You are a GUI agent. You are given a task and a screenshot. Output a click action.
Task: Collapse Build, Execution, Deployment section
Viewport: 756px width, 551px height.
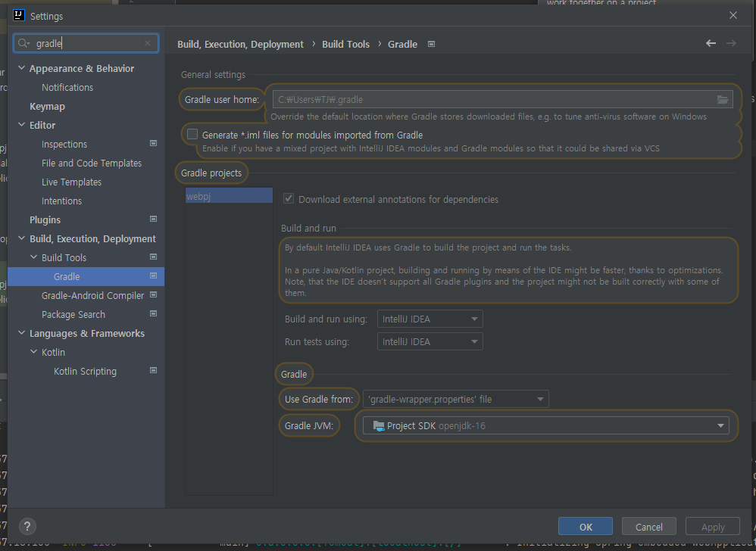tap(22, 238)
